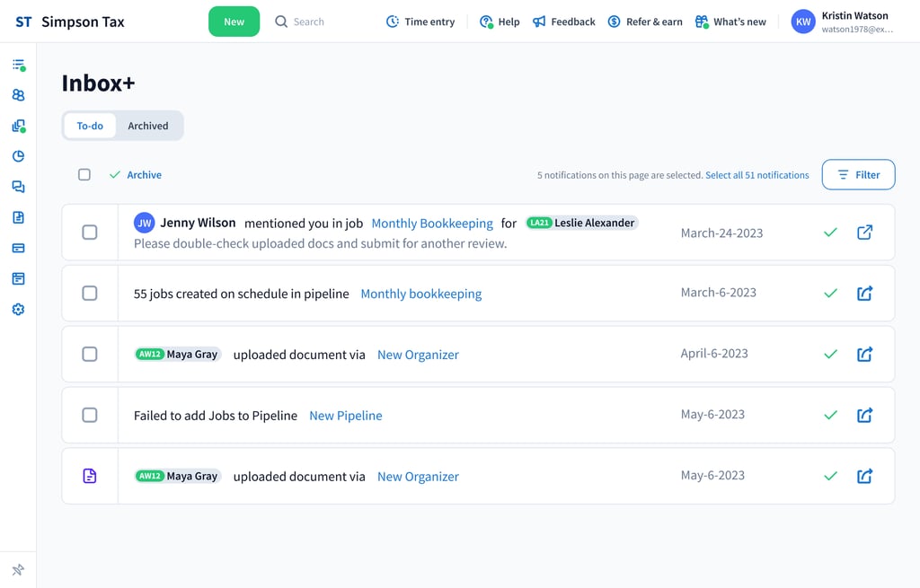This screenshot has width=920, height=588.
Task: Open the billing card sidebar icon
Action: click(18, 248)
